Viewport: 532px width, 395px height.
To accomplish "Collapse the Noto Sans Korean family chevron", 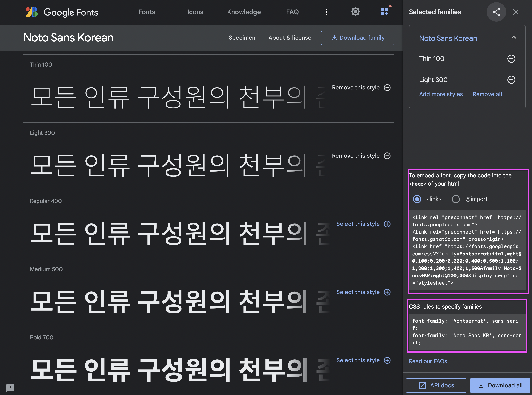I will pyautogui.click(x=513, y=38).
